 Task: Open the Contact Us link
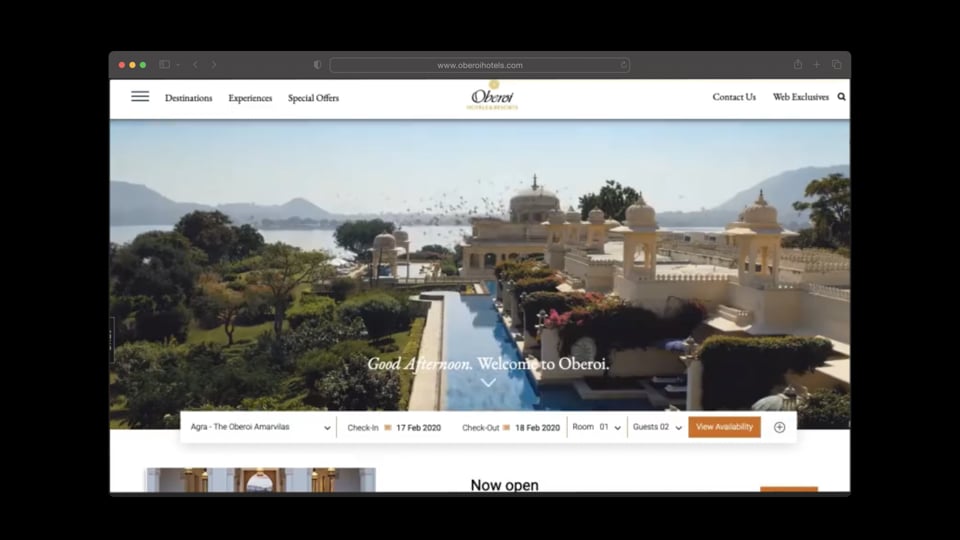point(734,97)
